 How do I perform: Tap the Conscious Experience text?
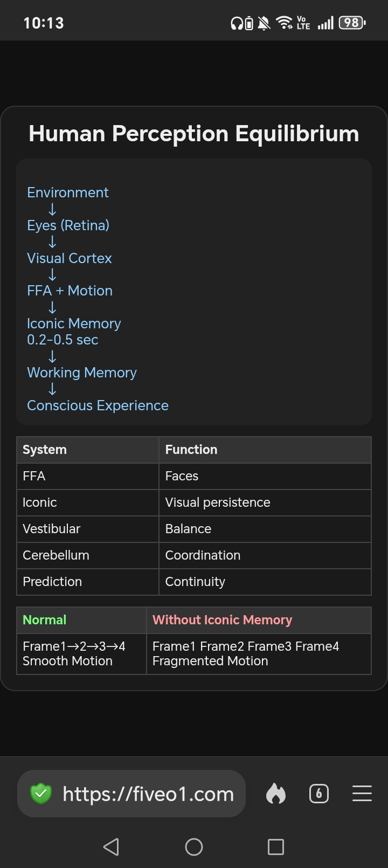click(x=98, y=405)
